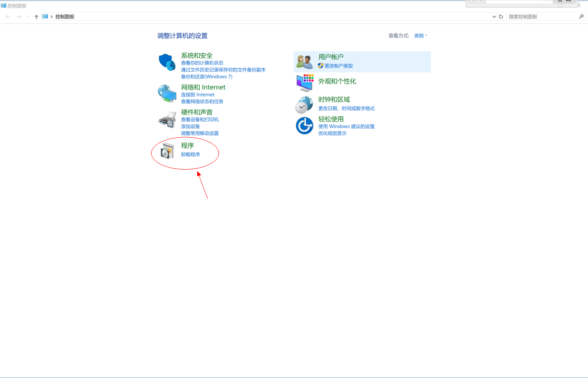Open 更改帐户类型 link
588x378 pixels.
(339, 66)
